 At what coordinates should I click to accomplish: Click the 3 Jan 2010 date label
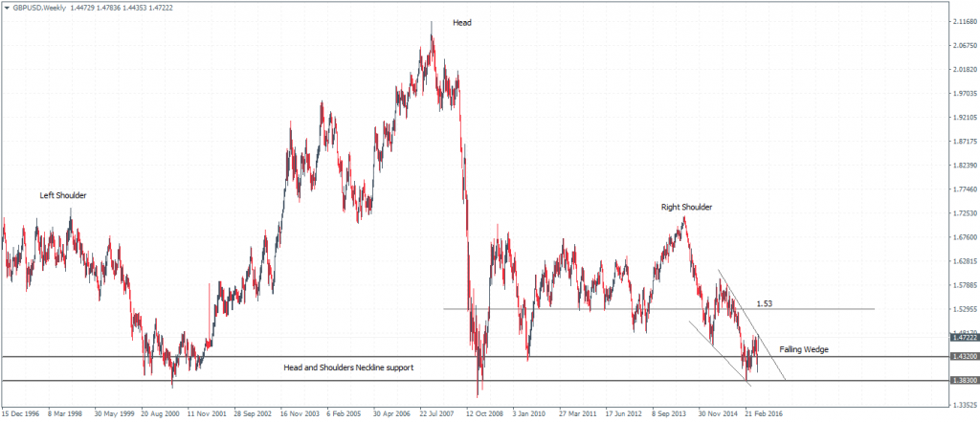tap(530, 414)
